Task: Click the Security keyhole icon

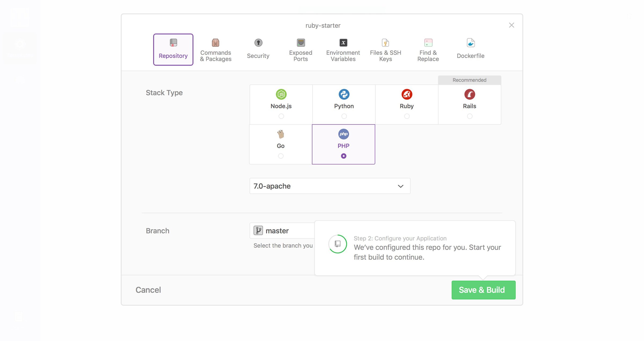Action: click(x=258, y=43)
